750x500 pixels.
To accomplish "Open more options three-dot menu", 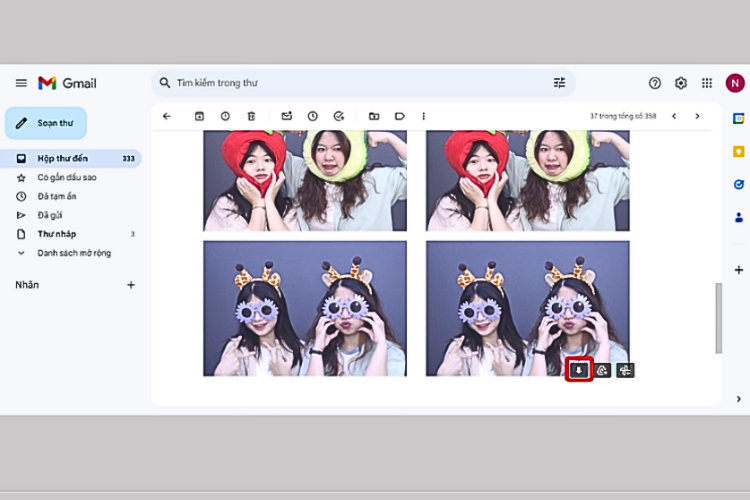I will [423, 116].
